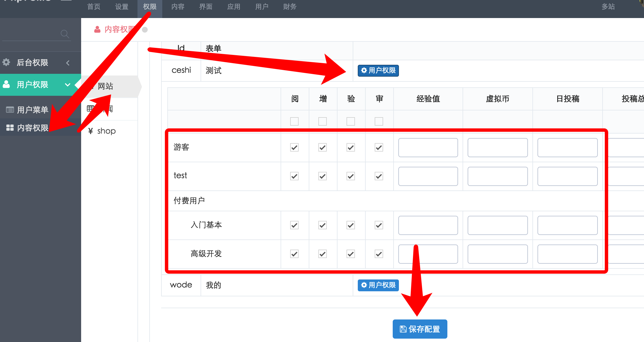Click the ¥ icon beside shop

point(91,131)
